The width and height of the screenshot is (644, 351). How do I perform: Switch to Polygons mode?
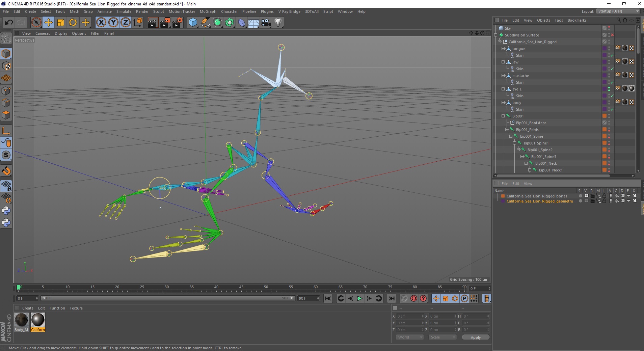pos(6,115)
